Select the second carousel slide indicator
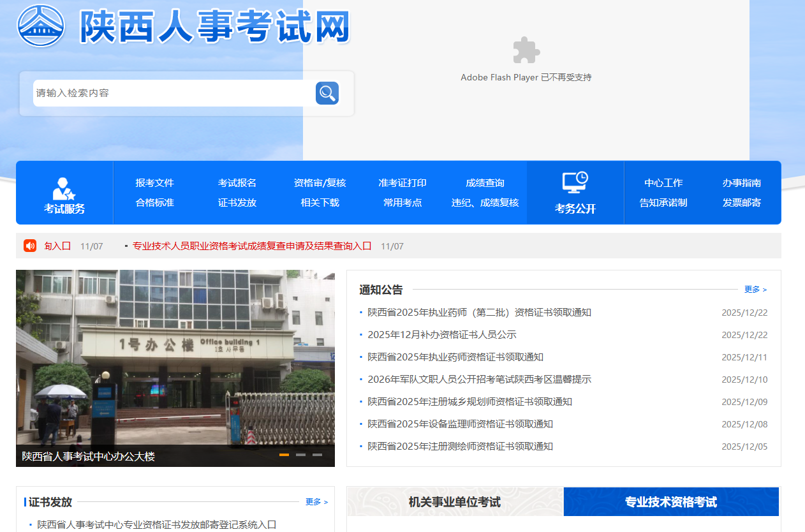This screenshot has width=805, height=532. point(300,455)
